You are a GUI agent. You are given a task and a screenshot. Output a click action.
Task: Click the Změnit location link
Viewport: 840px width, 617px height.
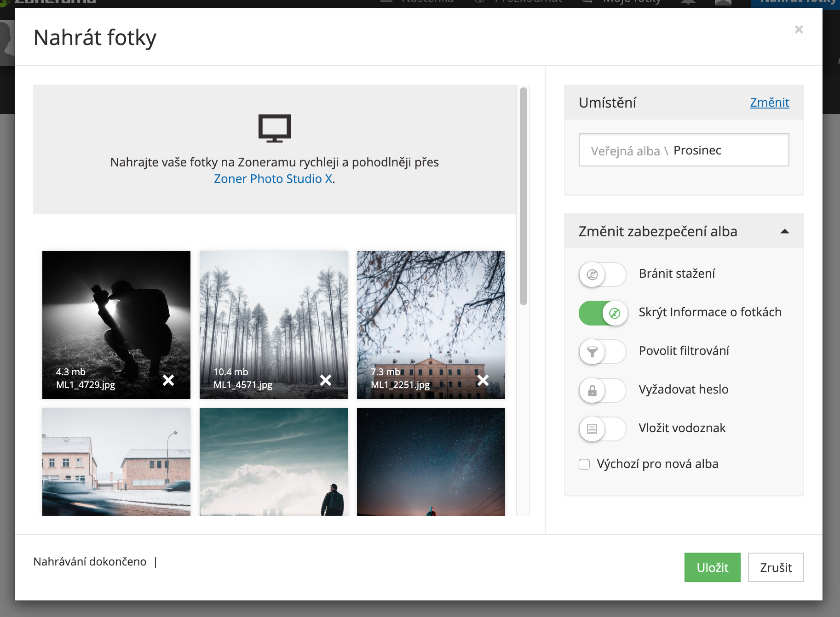coord(770,102)
